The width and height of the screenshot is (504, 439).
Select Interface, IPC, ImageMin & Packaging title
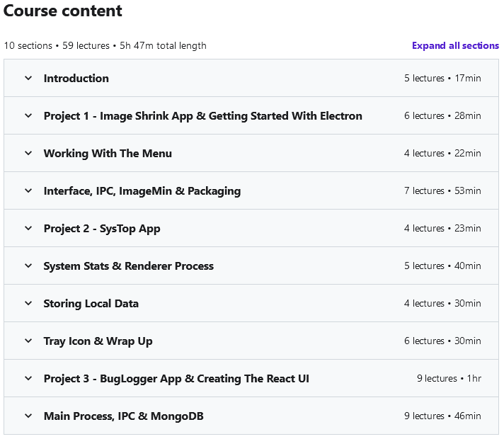click(x=142, y=191)
